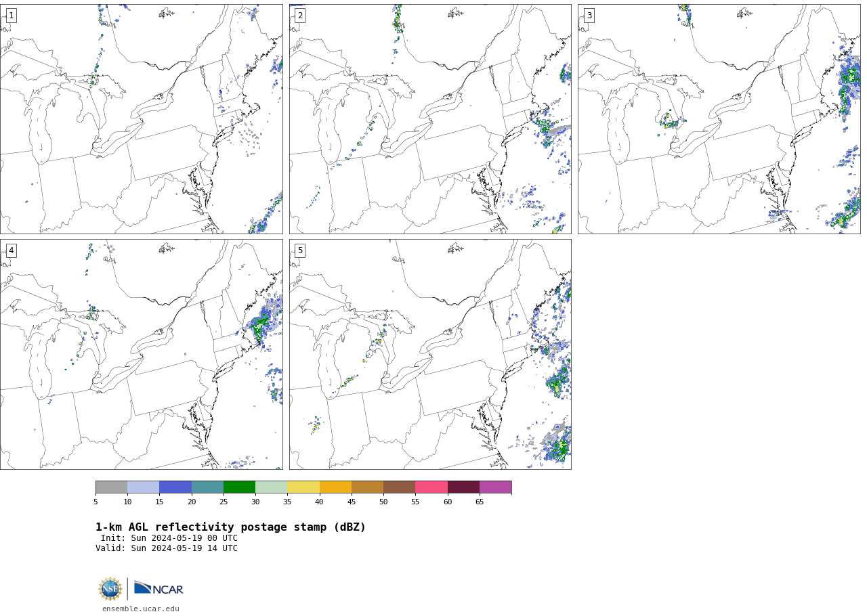The image size is (867, 616).
Task: Click the maroon 60-65 dBZ swatch
Action: point(463,487)
